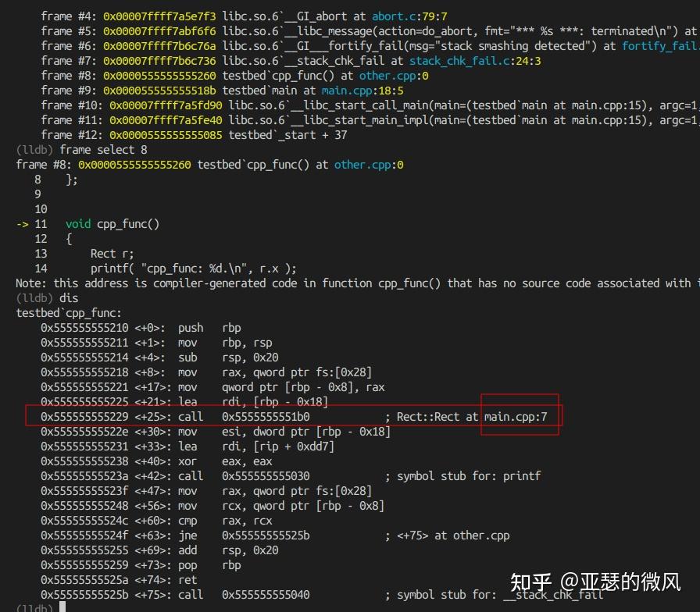700x612 pixels.
Task: Open the stack_chk_fail.c:24:3 reference
Action: coord(464,60)
